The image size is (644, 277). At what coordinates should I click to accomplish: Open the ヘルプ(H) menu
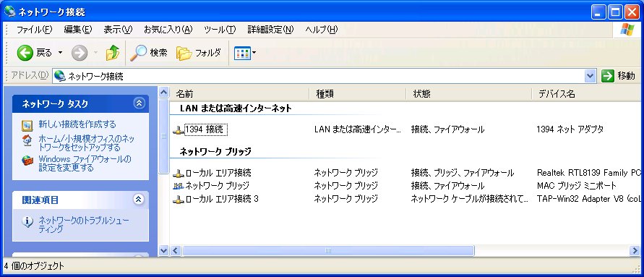[322, 30]
